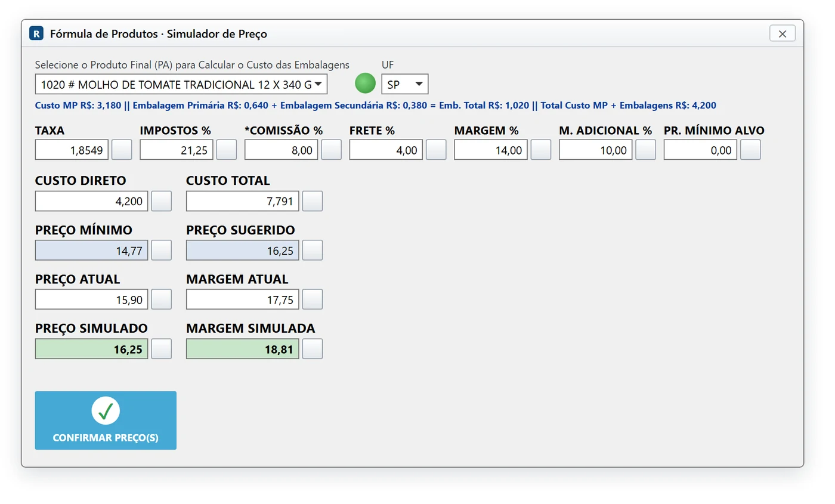The width and height of the screenshot is (835, 504).
Task: Select the CUSTO TOTAL value field
Action: [x=242, y=201]
